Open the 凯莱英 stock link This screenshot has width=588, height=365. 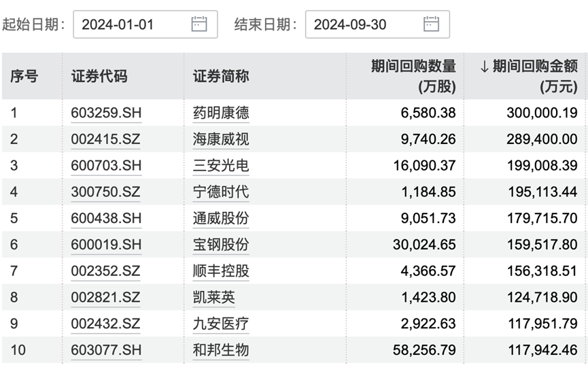pyautogui.click(x=213, y=298)
